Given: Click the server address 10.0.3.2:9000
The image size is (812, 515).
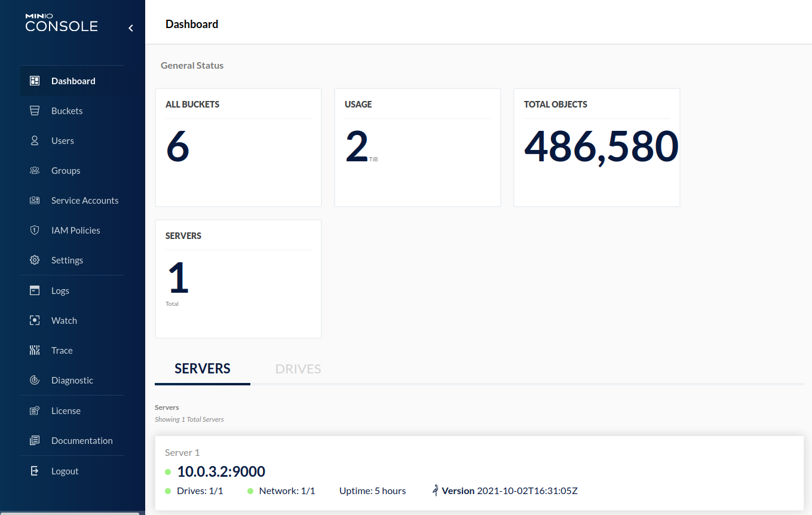Looking at the screenshot, I should (x=221, y=471).
